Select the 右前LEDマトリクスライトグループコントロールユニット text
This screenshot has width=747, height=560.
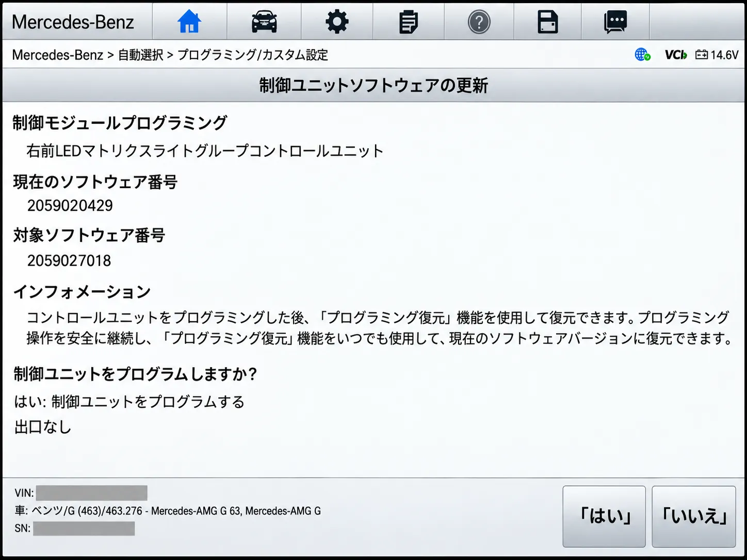(x=205, y=151)
